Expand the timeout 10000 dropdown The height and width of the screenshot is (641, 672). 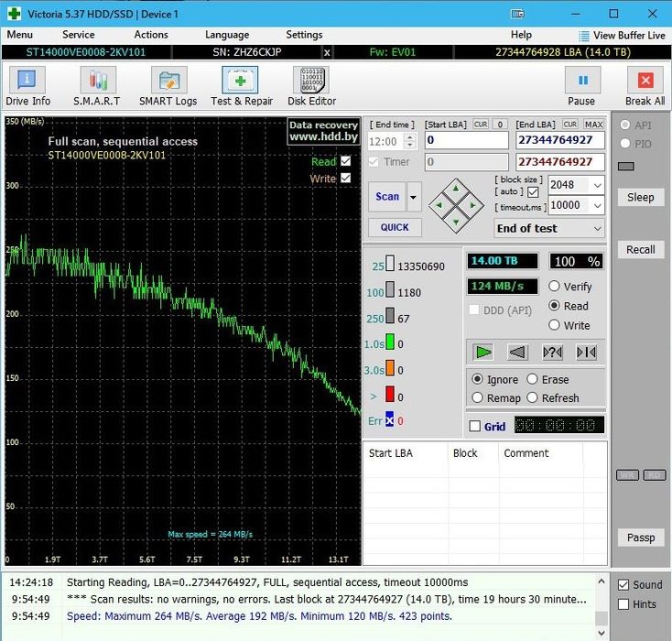coord(597,206)
